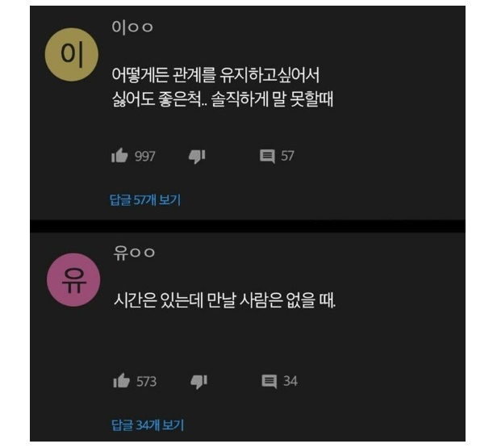Open reply icon with 34 replies
This screenshot has height=448, width=497.
coord(269,381)
